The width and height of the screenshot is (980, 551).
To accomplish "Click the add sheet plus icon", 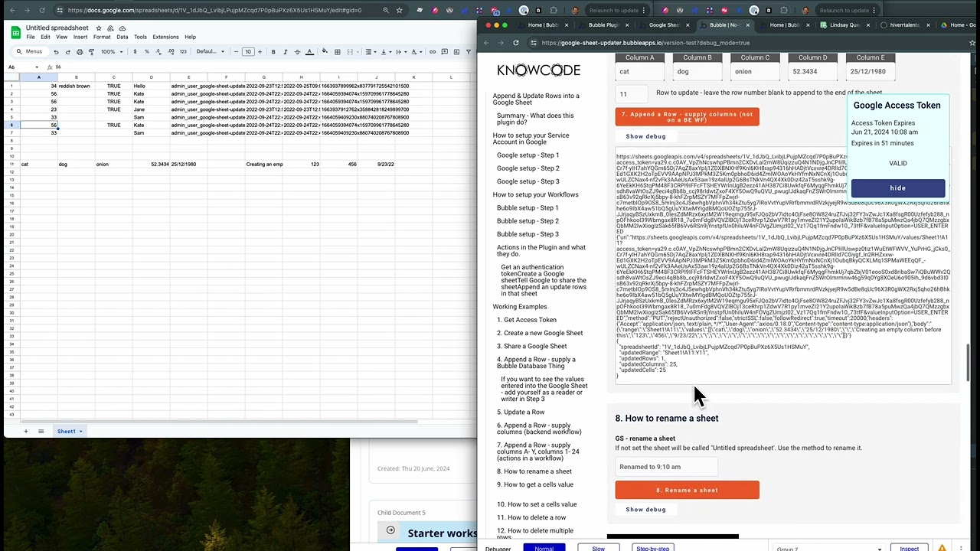I will pos(25,432).
